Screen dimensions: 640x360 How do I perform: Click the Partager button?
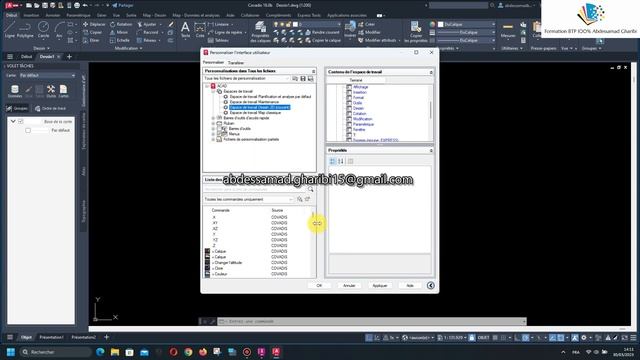(123, 5)
